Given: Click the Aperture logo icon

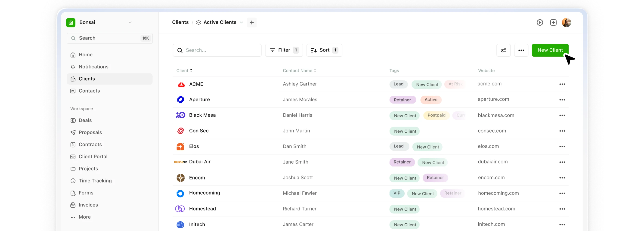Looking at the screenshot, I should click(180, 100).
